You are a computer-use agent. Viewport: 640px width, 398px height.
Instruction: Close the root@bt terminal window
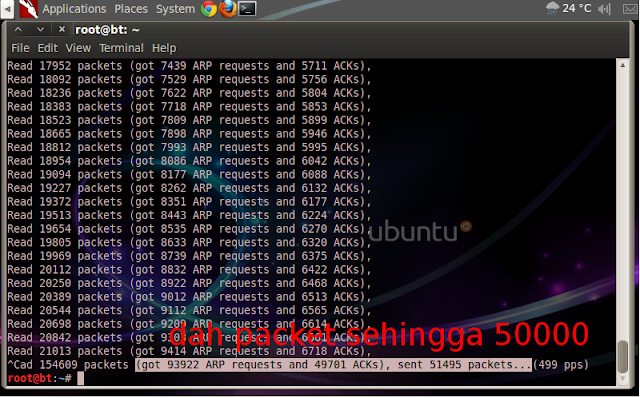tap(62, 29)
